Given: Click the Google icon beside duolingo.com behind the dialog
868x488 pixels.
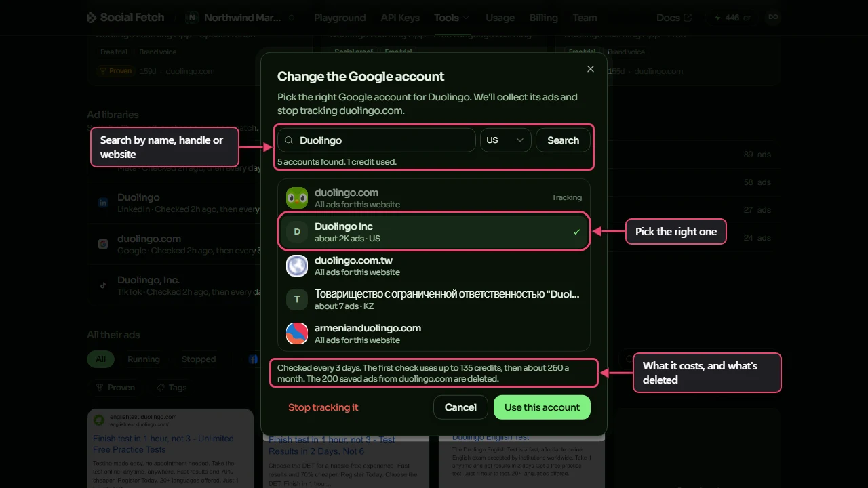Looking at the screenshot, I should pos(103,244).
